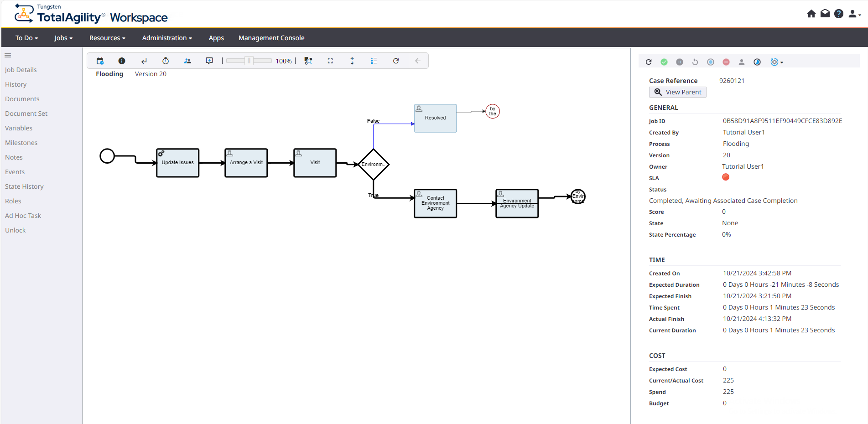This screenshot has width=868, height=424.
Task: Click the fit-to-screen icon in diagram toolbar
Action: (x=330, y=61)
